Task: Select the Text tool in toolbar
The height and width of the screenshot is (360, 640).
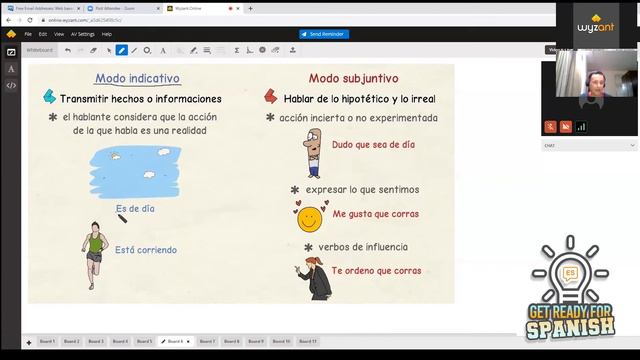Action: [163, 50]
